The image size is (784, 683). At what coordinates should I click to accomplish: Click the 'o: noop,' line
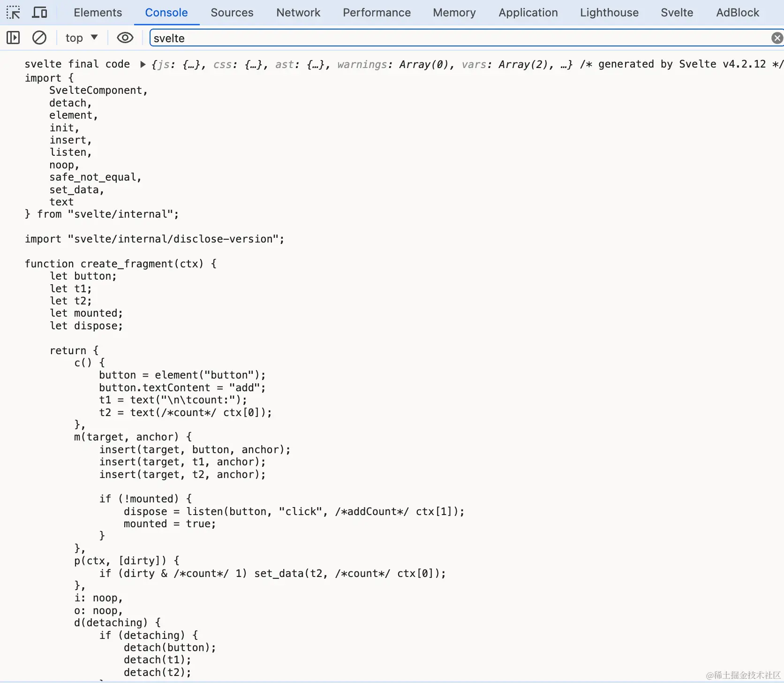coord(98,610)
